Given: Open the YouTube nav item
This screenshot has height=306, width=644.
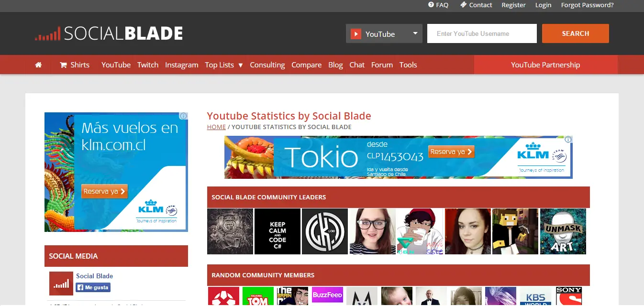Looking at the screenshot, I should (116, 65).
